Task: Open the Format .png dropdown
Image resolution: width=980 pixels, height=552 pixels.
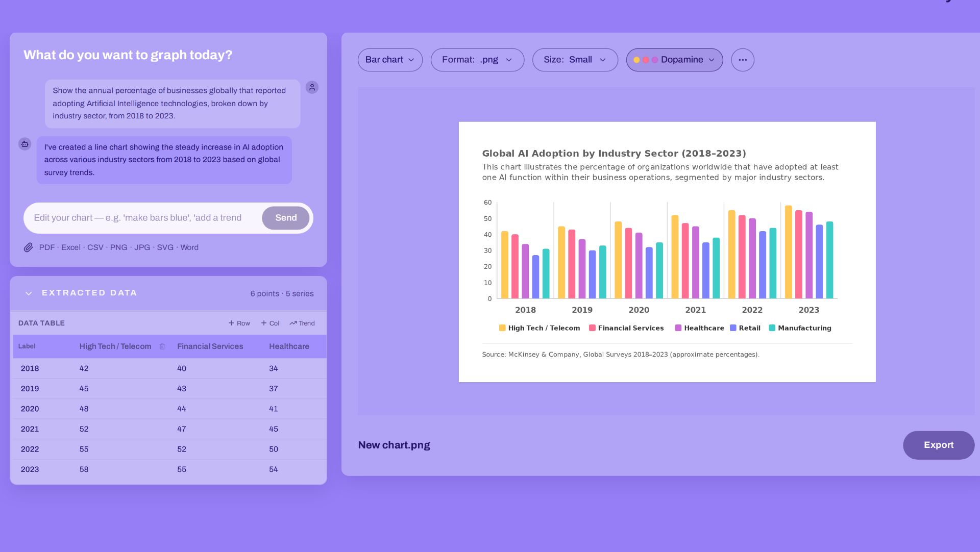Action: [477, 60]
